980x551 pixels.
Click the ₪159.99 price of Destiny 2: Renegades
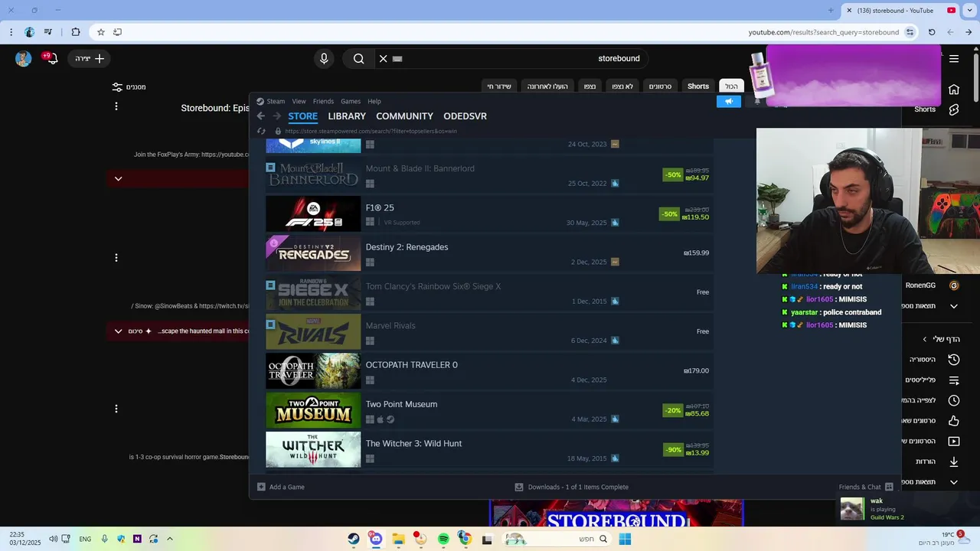click(x=696, y=253)
